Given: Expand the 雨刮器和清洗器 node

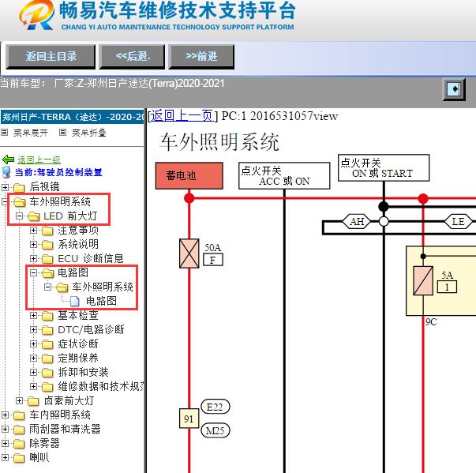Looking at the screenshot, I should pos(6,429).
